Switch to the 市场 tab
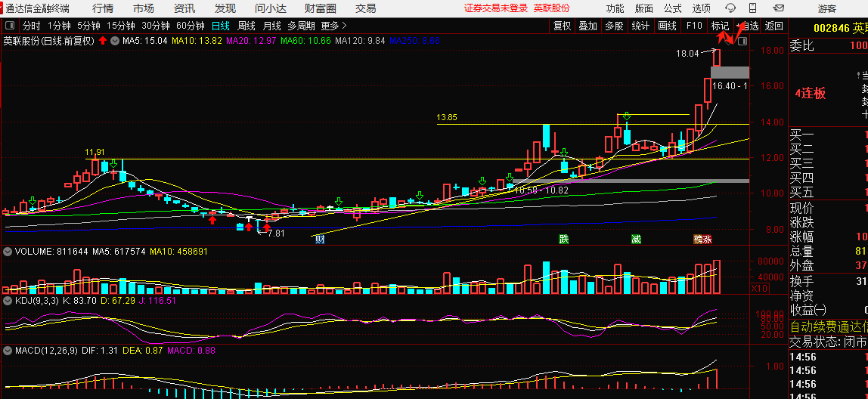Screen dimensions: 868x399 tap(144, 8)
